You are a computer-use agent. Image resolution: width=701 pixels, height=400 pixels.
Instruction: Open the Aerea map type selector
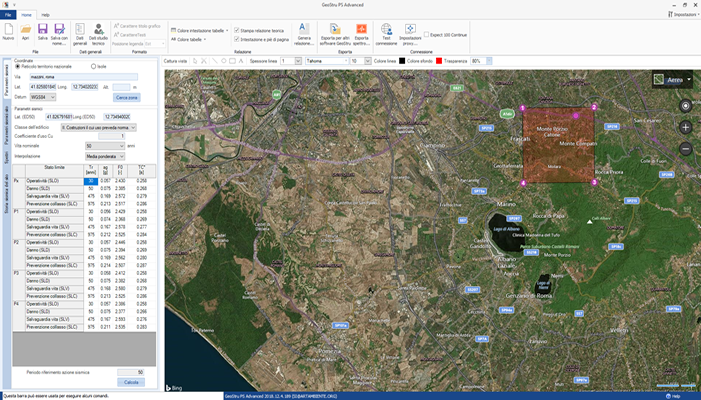pyautogui.click(x=672, y=80)
